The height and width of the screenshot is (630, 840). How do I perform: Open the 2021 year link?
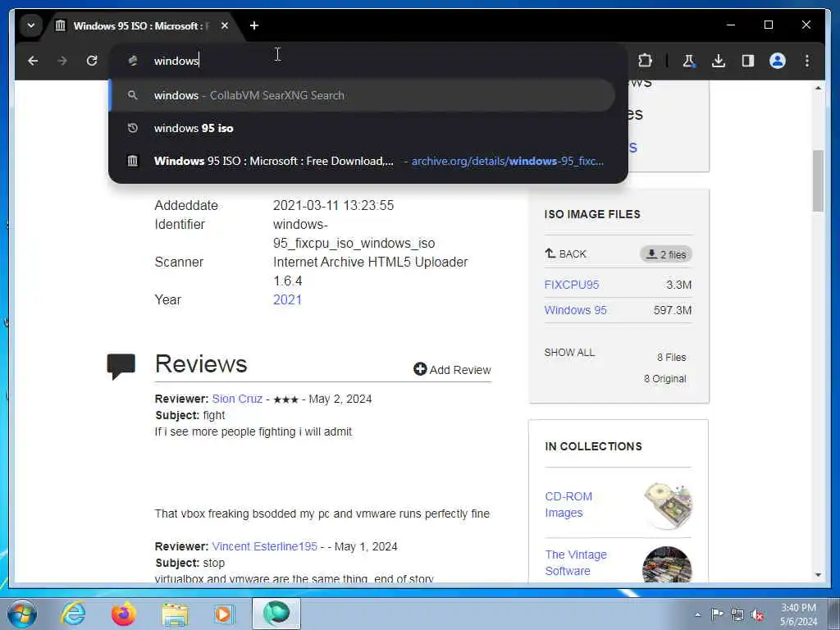coord(287,299)
